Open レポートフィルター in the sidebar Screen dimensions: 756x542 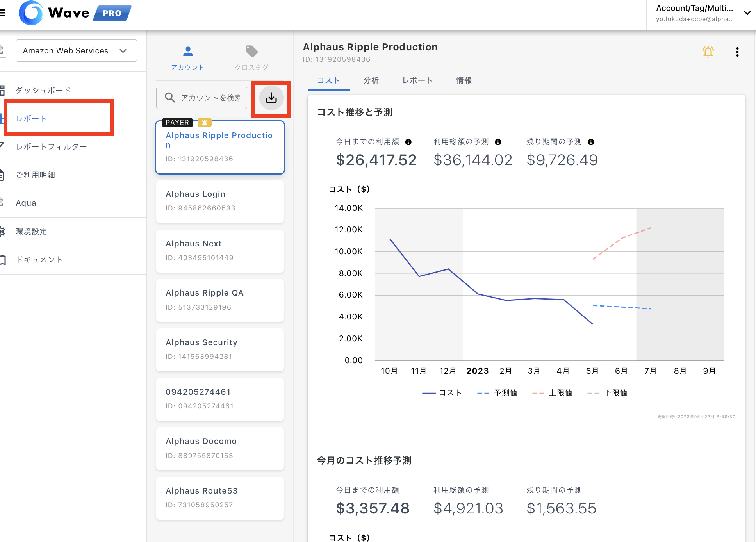click(51, 147)
